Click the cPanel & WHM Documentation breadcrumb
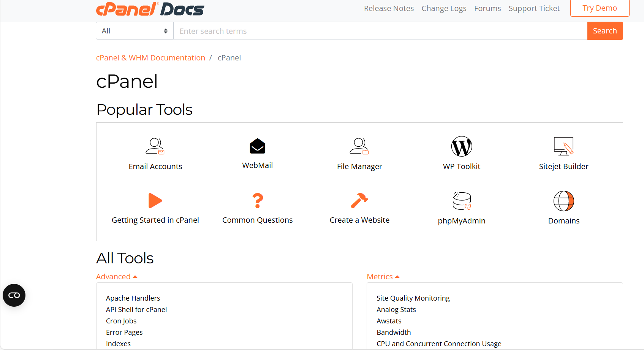 150,58
